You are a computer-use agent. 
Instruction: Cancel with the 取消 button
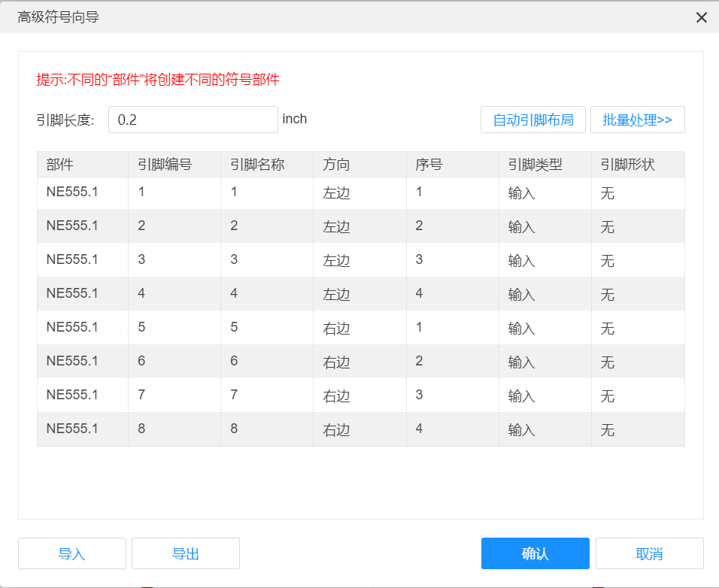click(x=649, y=553)
